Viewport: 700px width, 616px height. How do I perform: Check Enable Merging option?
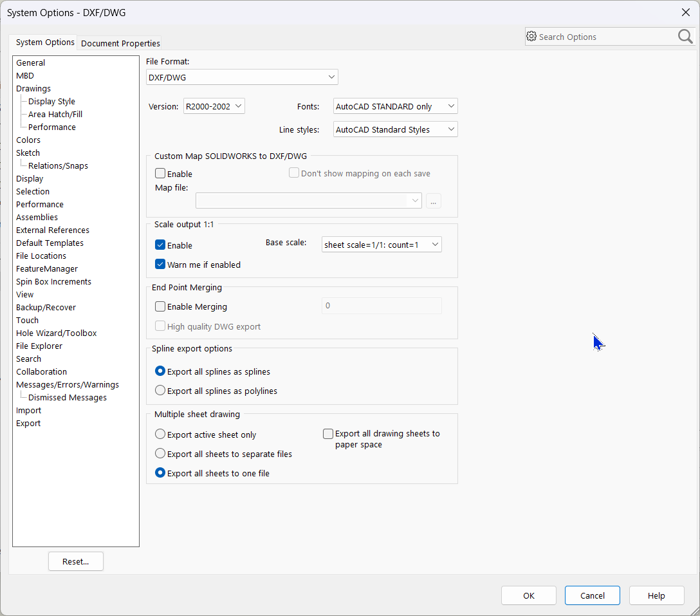(x=160, y=306)
